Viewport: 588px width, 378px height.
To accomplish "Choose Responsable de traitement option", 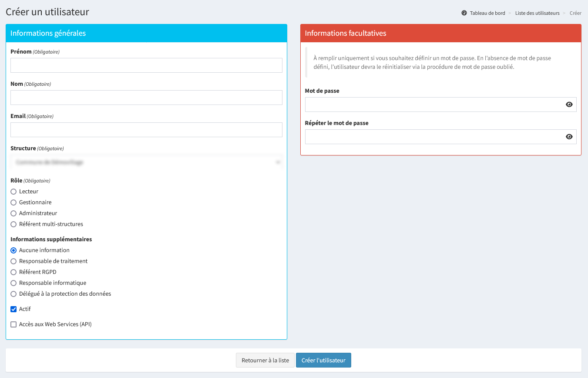I will click(13, 261).
